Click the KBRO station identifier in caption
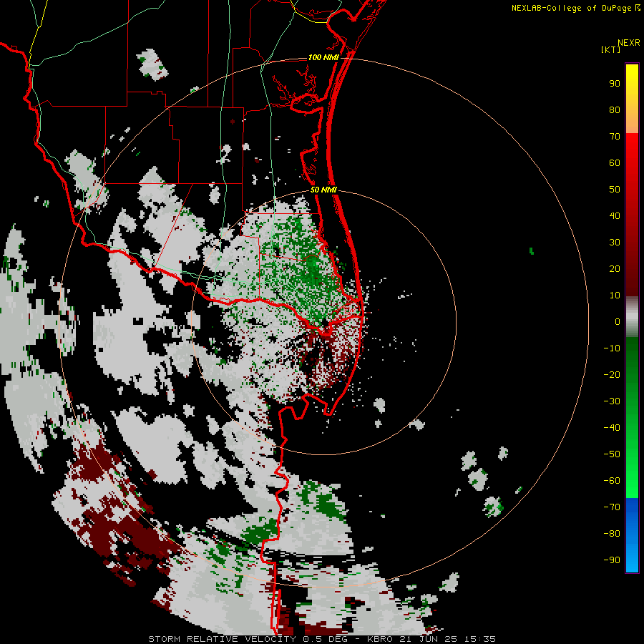Screen dimensions: 644x644 pos(379,639)
